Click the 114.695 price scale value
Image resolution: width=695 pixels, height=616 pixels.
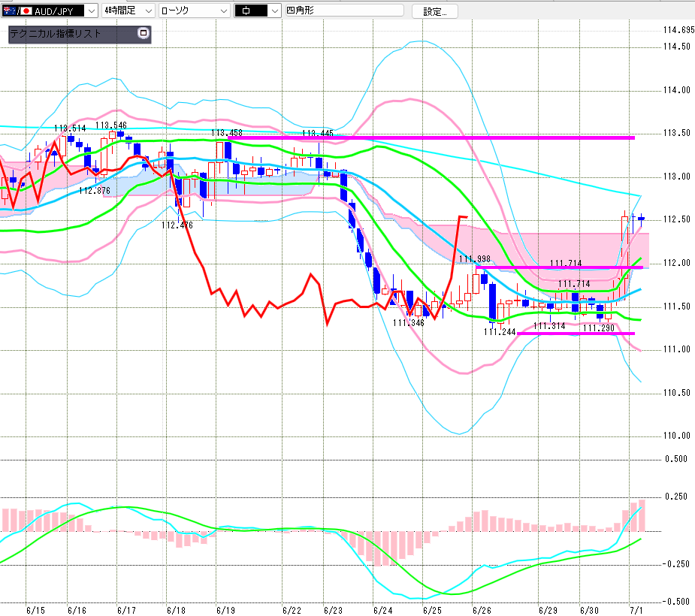(x=678, y=30)
